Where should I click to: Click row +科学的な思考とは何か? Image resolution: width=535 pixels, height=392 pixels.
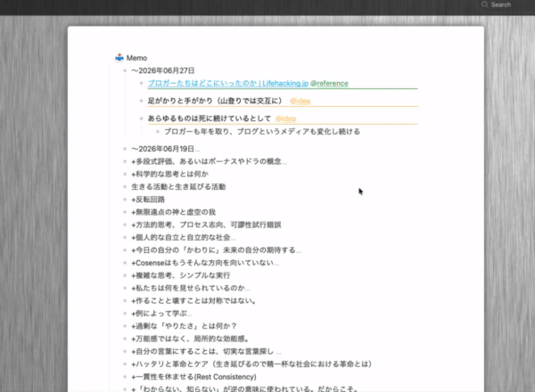(169, 175)
